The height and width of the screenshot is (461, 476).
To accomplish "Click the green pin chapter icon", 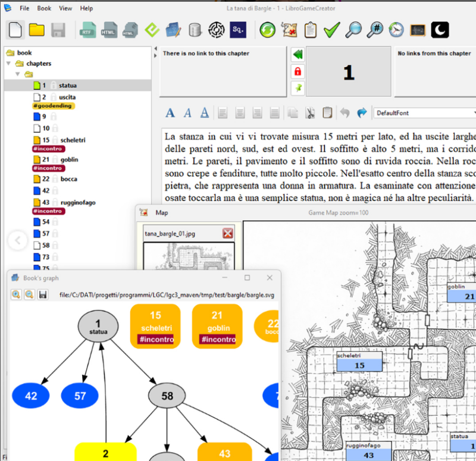I will 298,88.
